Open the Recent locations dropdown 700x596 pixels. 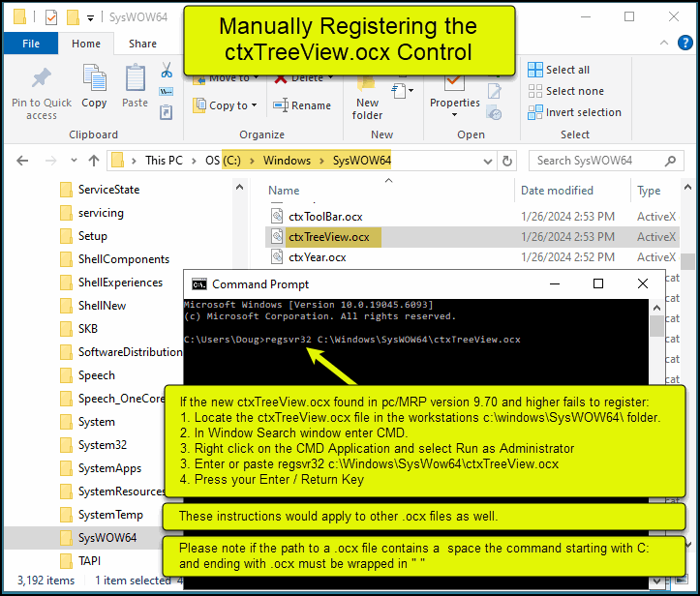74,161
